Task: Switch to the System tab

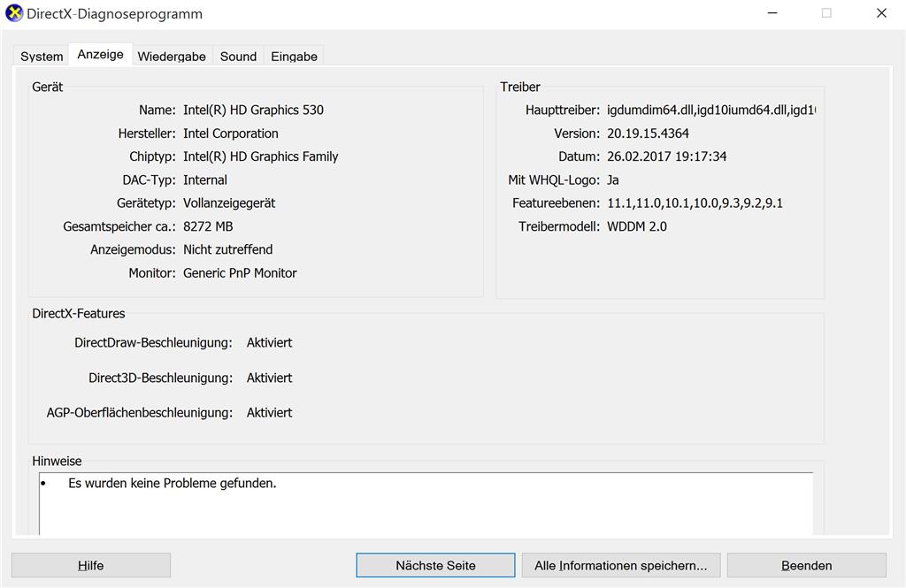Action: tap(42, 56)
